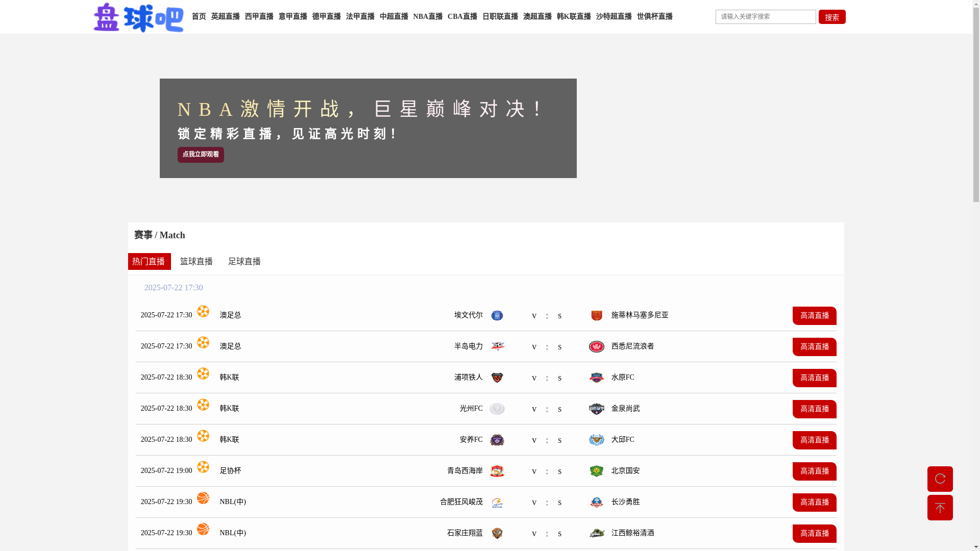Click the 半岛电力 team logo
This screenshot has width=980, height=551.
click(x=497, y=347)
